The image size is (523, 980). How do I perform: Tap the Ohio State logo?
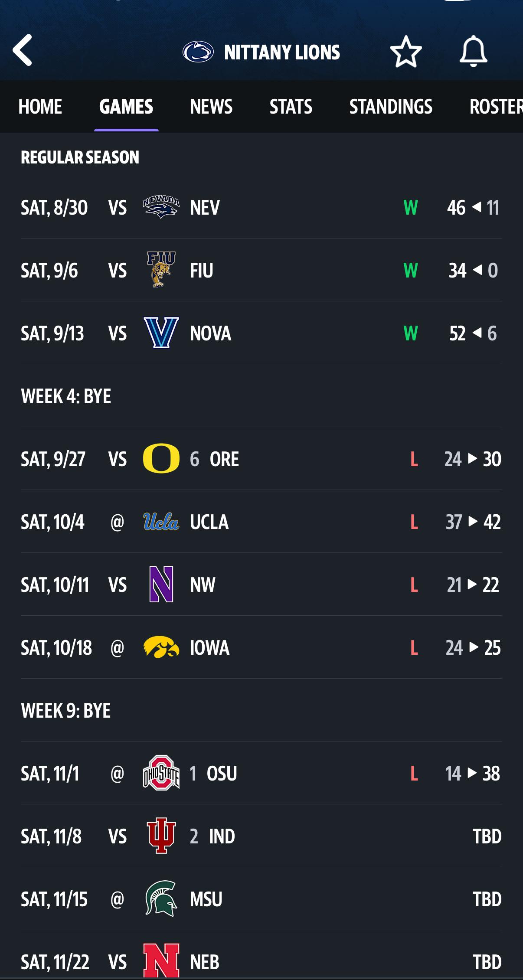[x=161, y=773]
